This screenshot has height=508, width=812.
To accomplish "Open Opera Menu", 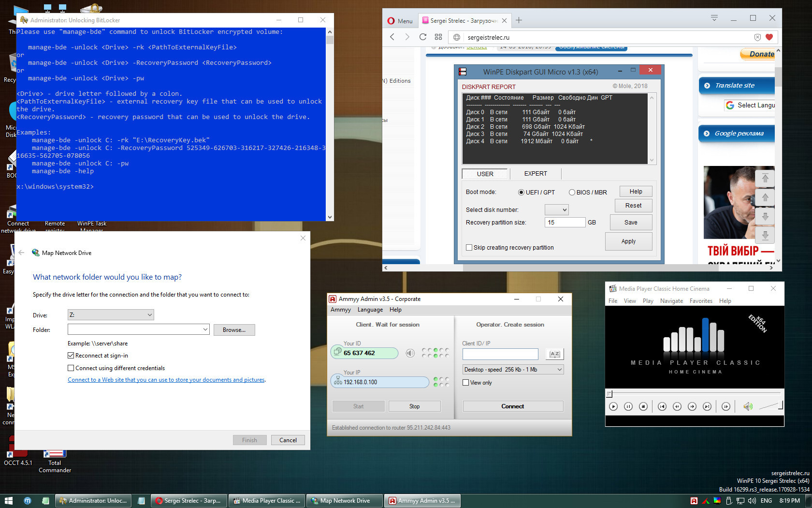I will pos(400,21).
